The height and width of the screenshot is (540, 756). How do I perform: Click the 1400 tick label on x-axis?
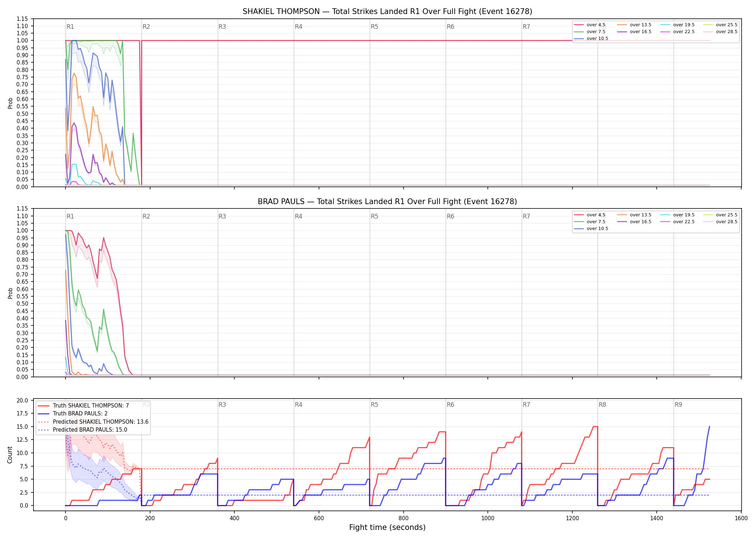657,518
